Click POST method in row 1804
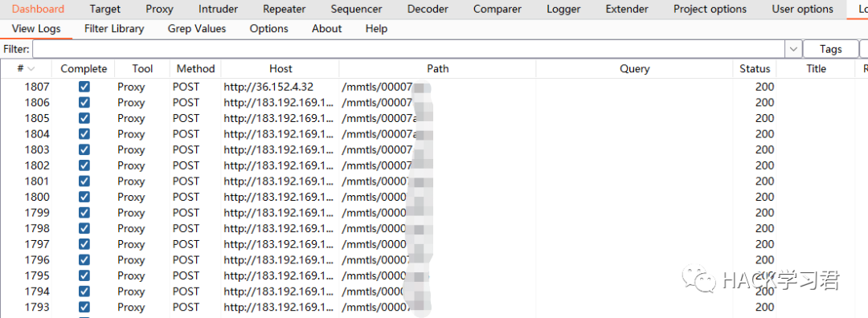This screenshot has height=318, width=868. pos(186,134)
